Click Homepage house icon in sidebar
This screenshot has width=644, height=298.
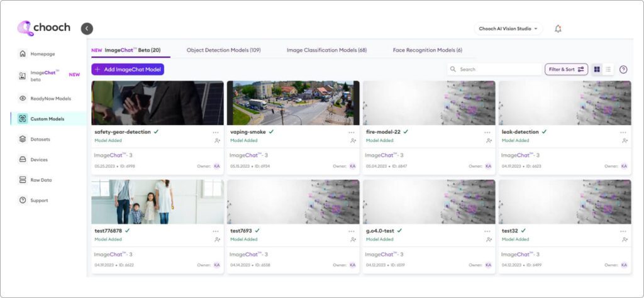point(23,54)
